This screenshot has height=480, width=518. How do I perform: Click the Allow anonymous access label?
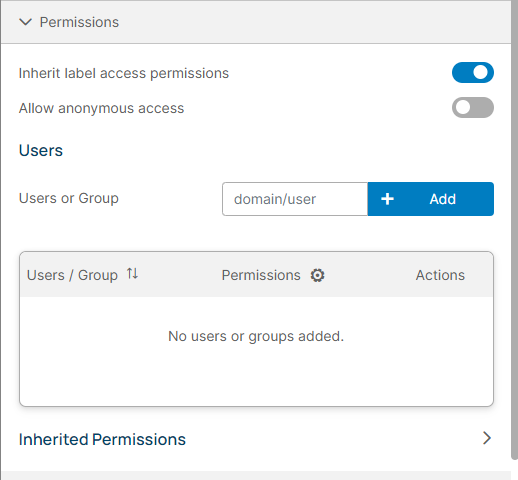[x=101, y=108]
